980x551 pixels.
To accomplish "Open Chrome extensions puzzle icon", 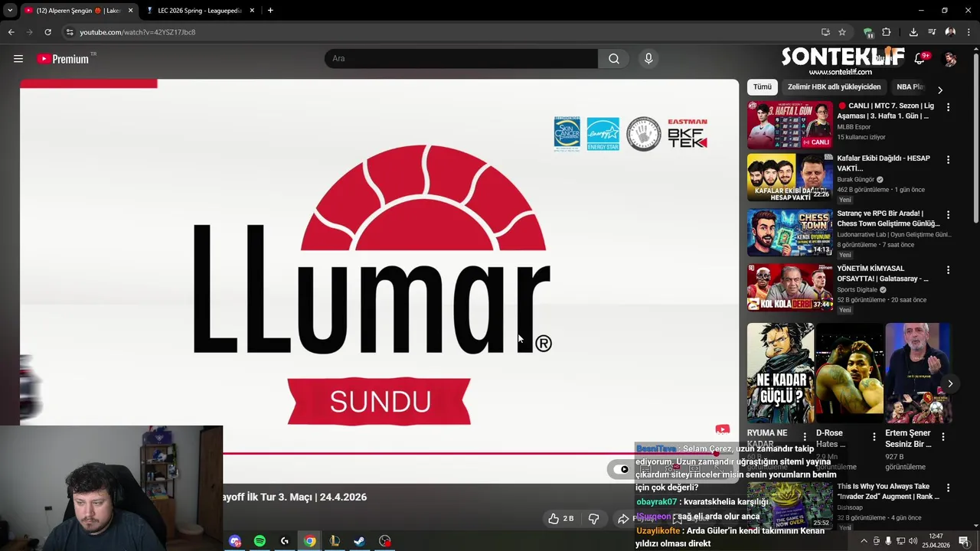I will coord(886,32).
